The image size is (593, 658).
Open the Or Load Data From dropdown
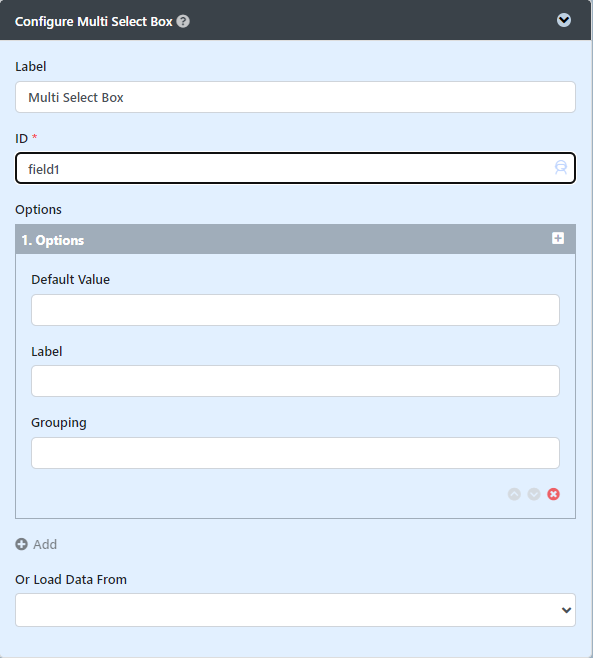click(295, 610)
